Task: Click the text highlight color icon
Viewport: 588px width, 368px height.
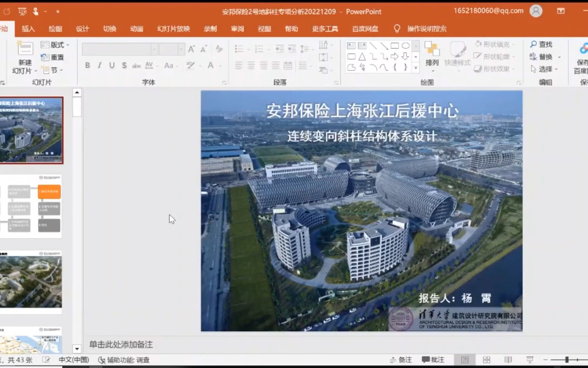Action: pyautogui.click(x=191, y=65)
